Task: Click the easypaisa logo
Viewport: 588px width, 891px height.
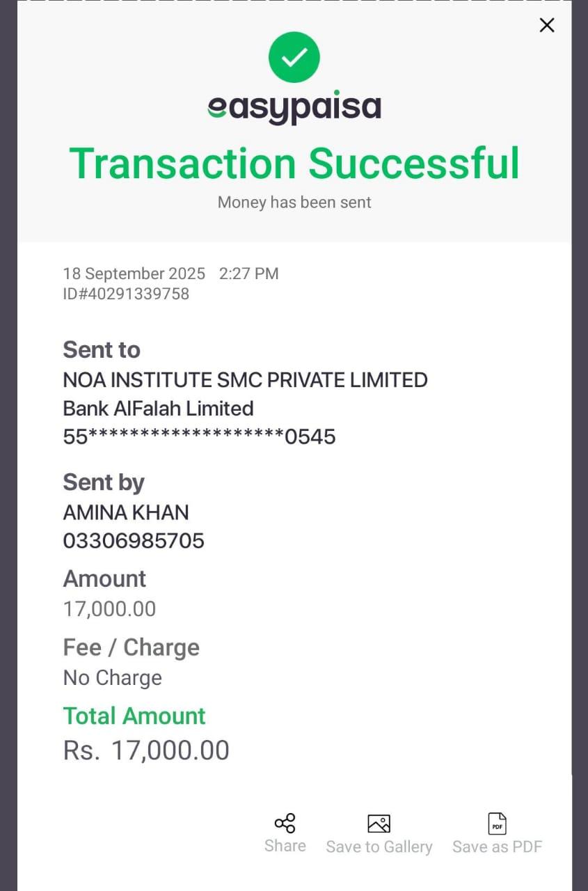Action: (x=294, y=107)
